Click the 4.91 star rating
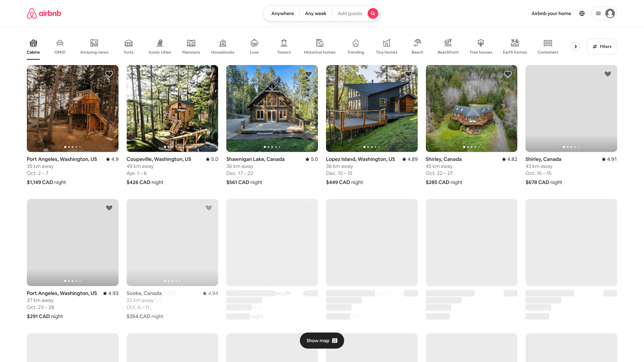644x362 pixels. (609, 159)
